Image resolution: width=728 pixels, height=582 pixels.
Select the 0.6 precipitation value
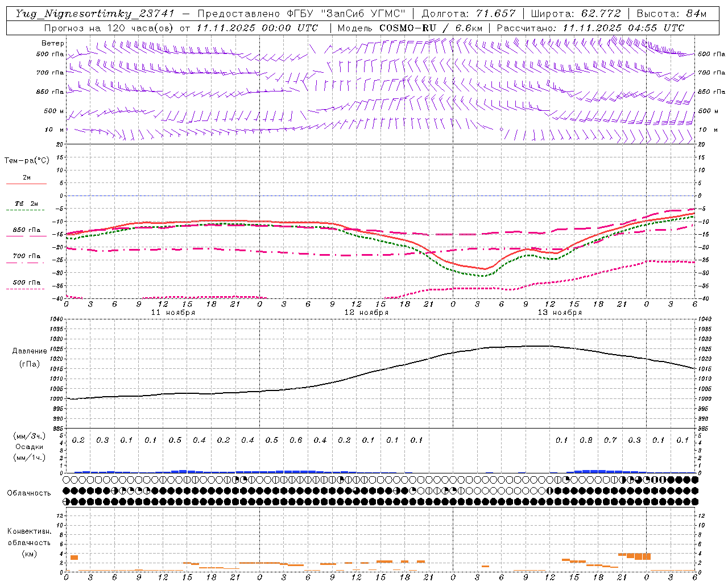(x=296, y=440)
